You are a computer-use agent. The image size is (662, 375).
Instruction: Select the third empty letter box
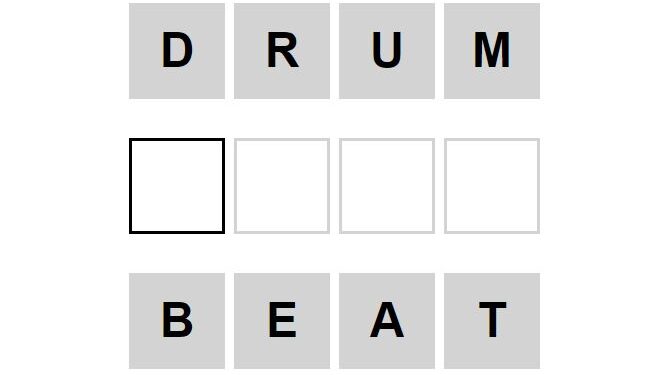[x=387, y=186]
